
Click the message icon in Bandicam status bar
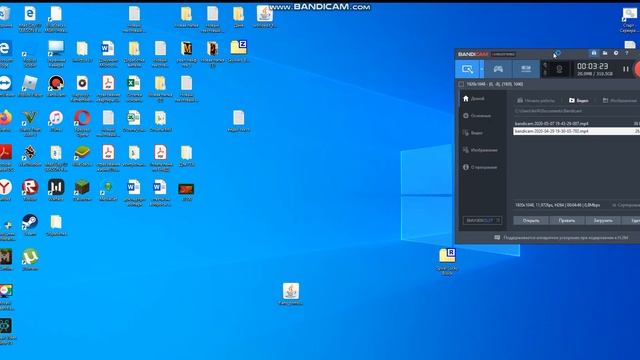497,237
